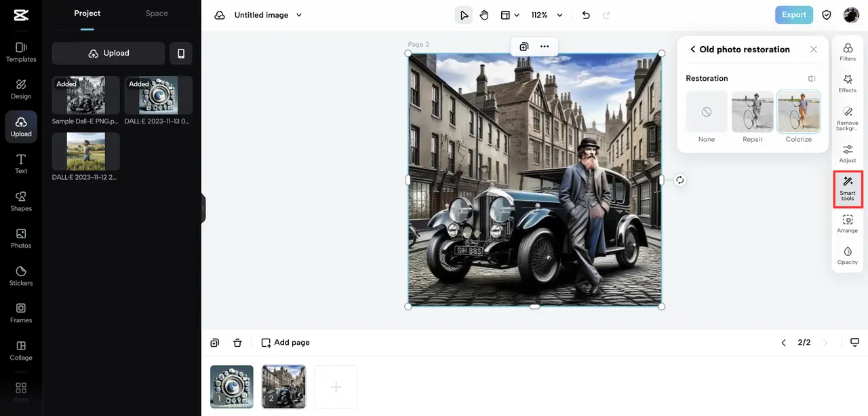This screenshot has height=416, width=868.
Task: Select the hand pan tool
Action: 484,15
